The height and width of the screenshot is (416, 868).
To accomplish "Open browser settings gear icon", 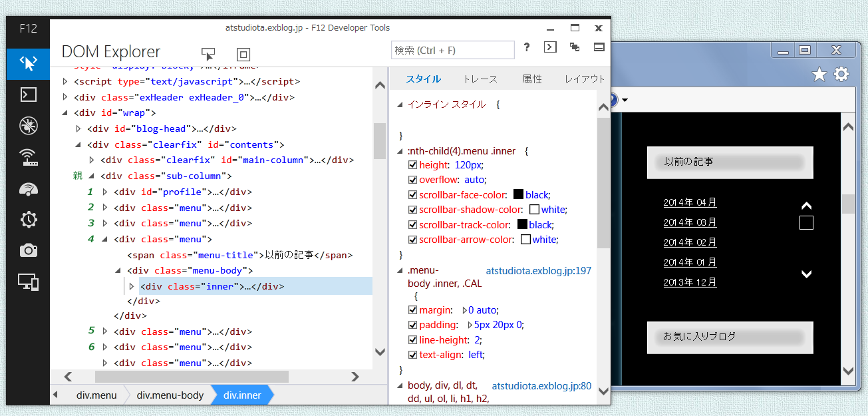I will click(x=841, y=74).
